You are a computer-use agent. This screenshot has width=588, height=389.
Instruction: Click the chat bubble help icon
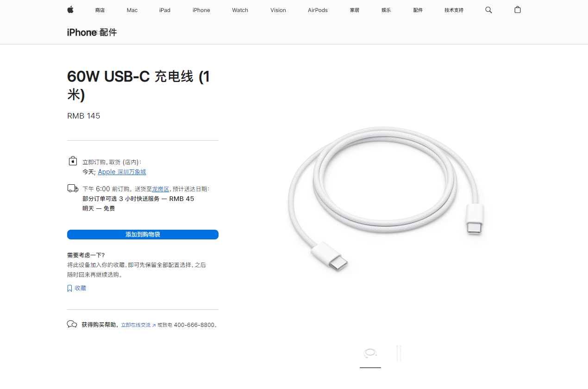pyautogui.click(x=72, y=324)
